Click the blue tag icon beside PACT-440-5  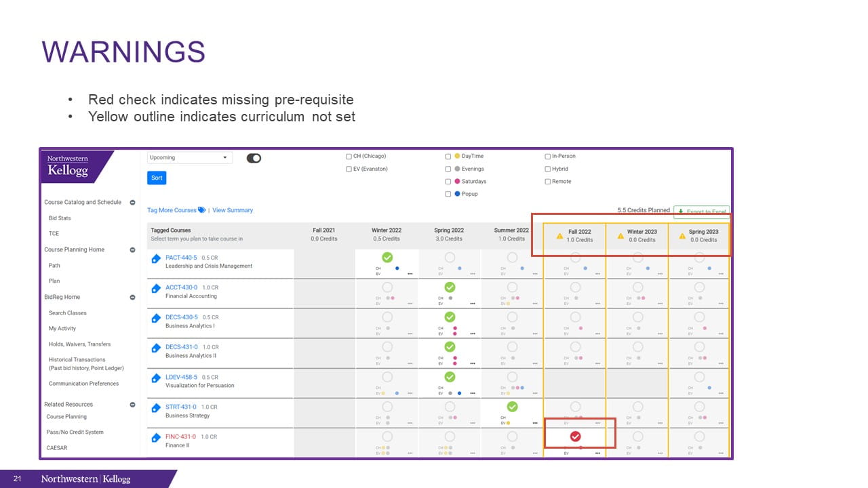click(155, 258)
